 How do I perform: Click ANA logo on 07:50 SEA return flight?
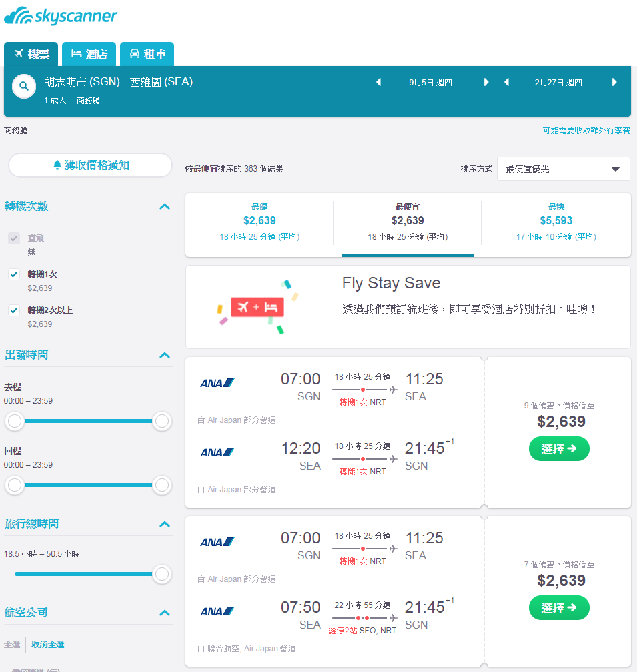(x=217, y=611)
